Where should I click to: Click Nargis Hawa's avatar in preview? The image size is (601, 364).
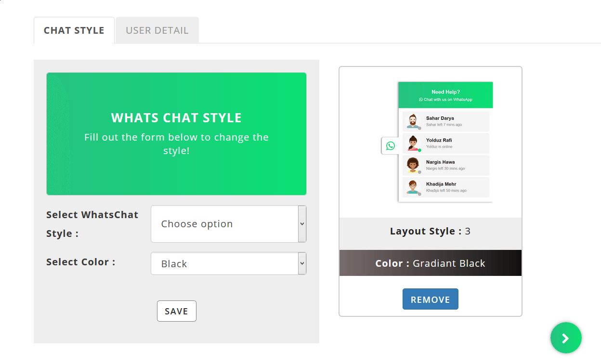tap(412, 165)
